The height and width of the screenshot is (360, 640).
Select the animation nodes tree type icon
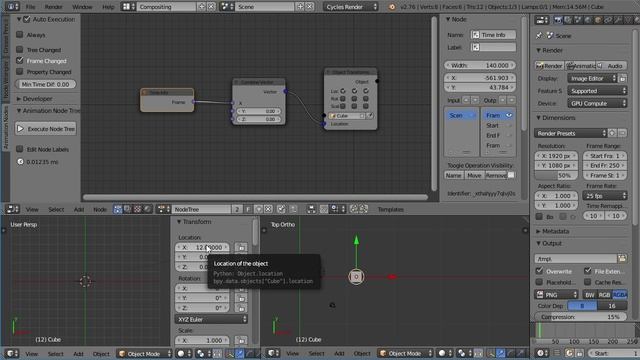click(118, 209)
